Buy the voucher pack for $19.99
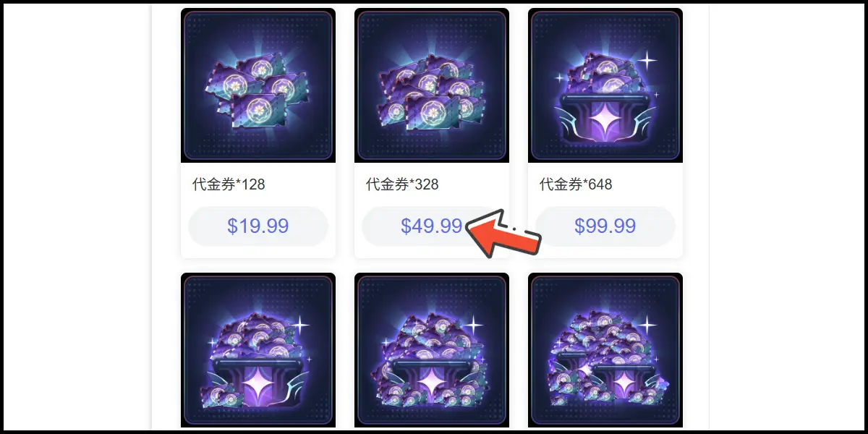The width and height of the screenshot is (868, 434). [258, 226]
